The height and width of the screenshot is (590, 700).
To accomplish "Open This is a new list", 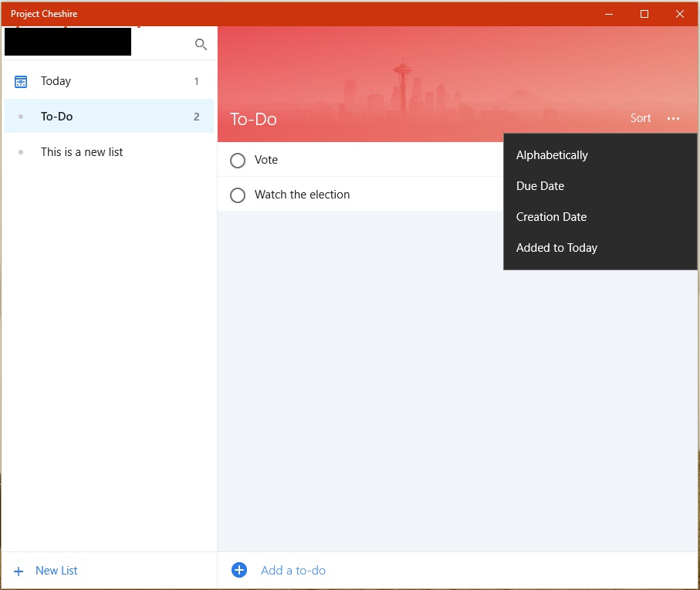I will [x=109, y=152].
